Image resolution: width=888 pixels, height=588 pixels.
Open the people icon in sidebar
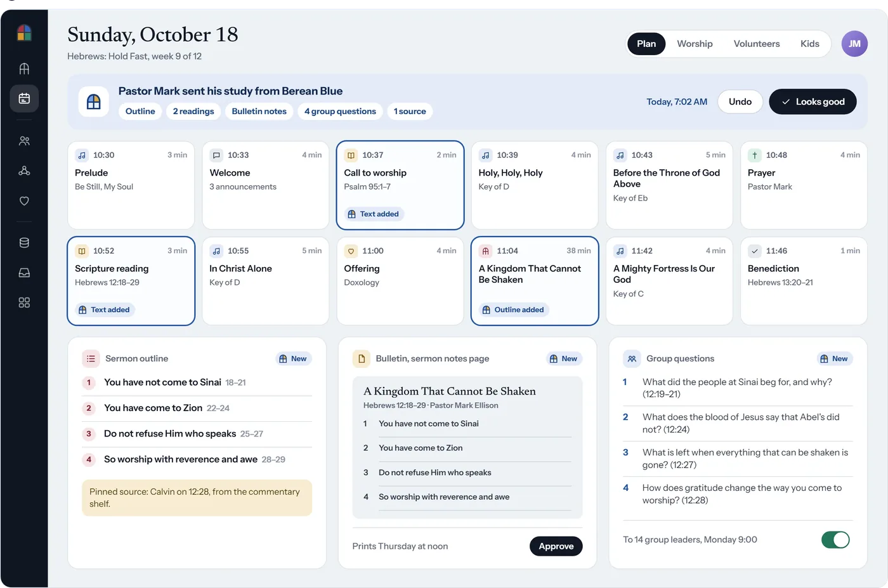pyautogui.click(x=24, y=141)
